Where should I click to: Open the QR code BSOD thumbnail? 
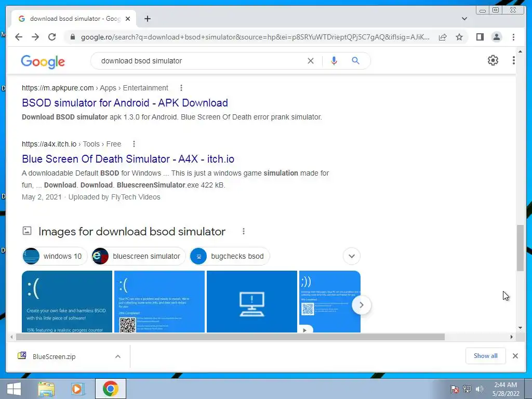point(159,301)
